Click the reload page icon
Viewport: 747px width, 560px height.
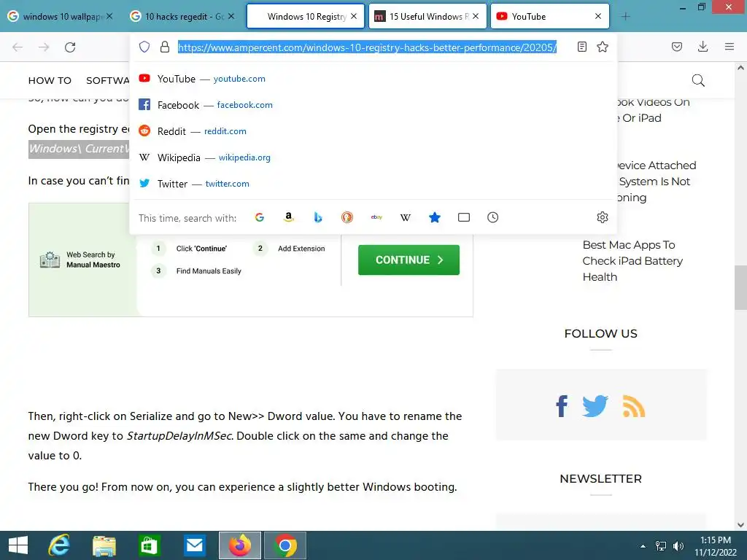click(70, 47)
